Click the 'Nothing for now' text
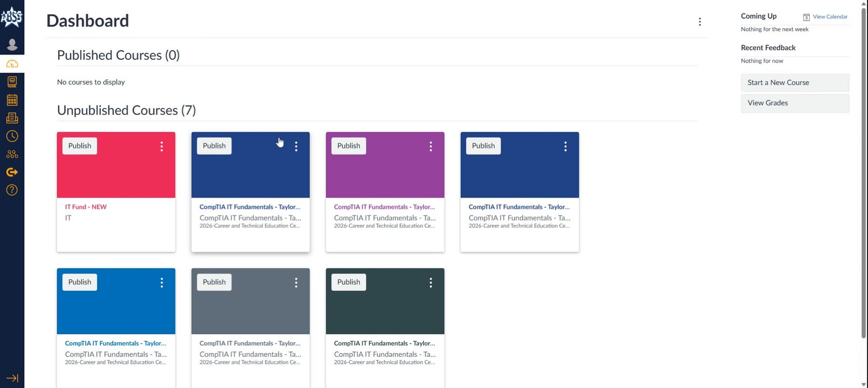 (x=762, y=61)
